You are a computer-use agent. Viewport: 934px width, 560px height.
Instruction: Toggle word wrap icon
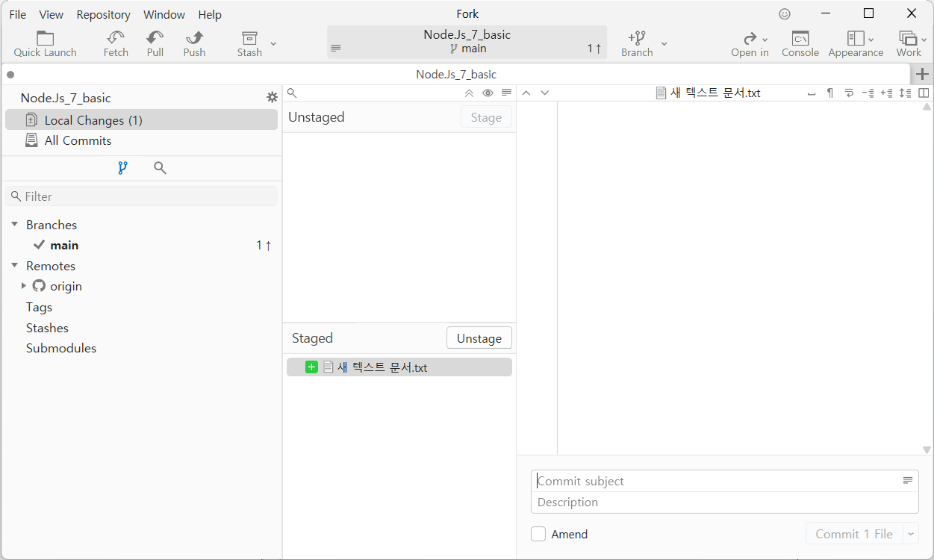pyautogui.click(x=849, y=93)
